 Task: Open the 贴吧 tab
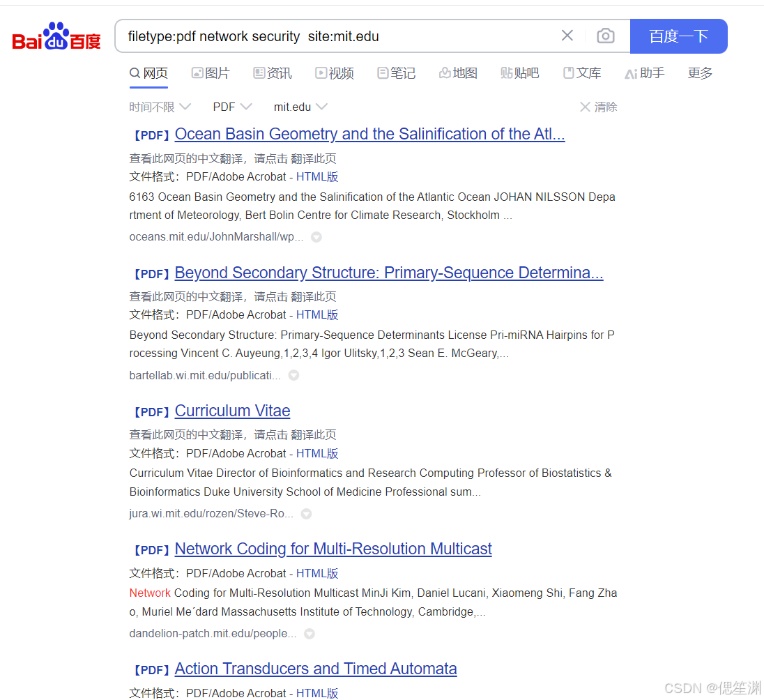click(x=520, y=73)
